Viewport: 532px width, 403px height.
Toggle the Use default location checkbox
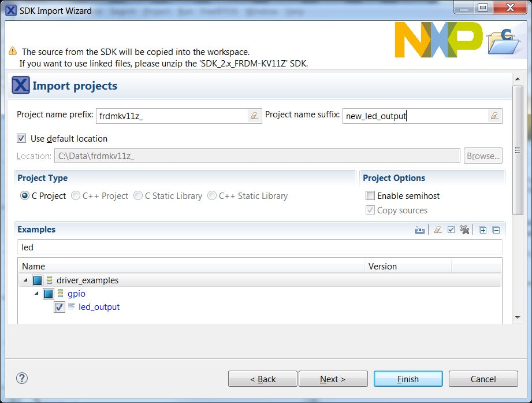[x=22, y=138]
